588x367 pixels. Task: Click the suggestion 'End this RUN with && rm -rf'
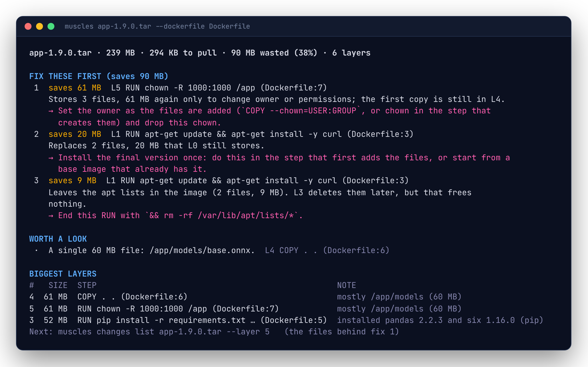point(176,216)
